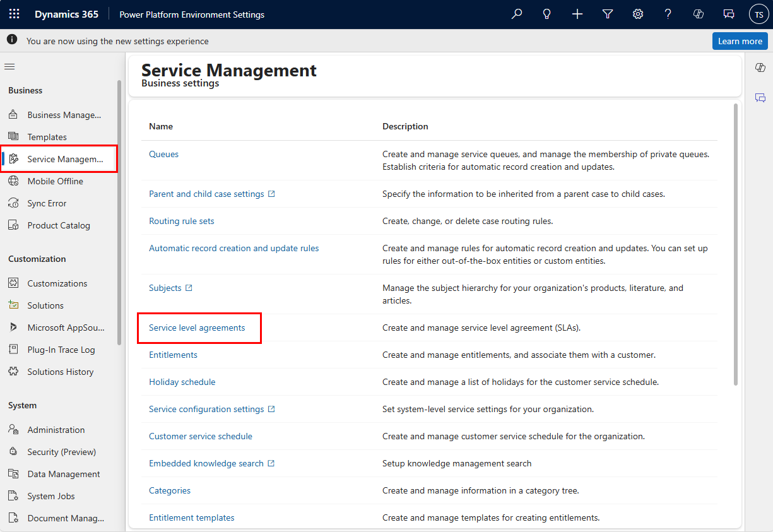Open Parent and child case settings
Image resolution: width=773 pixels, height=532 pixels.
pos(206,194)
